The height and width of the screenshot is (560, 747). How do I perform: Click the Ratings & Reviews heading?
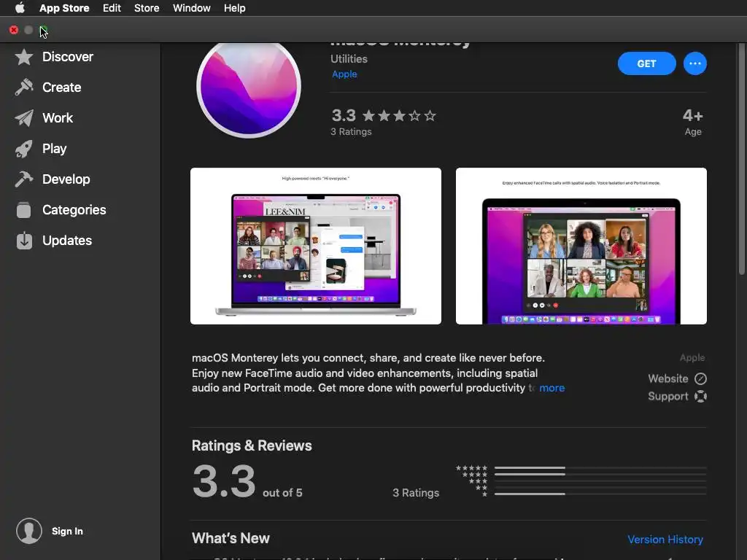[252, 446]
